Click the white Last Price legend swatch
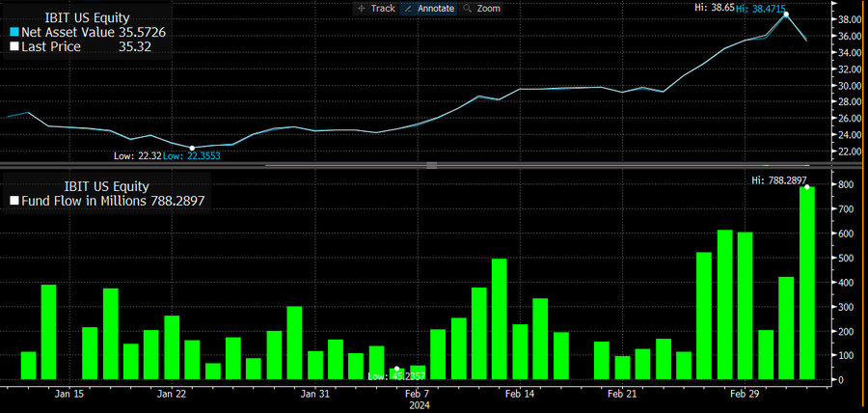The width and height of the screenshot is (868, 413). [x=14, y=47]
